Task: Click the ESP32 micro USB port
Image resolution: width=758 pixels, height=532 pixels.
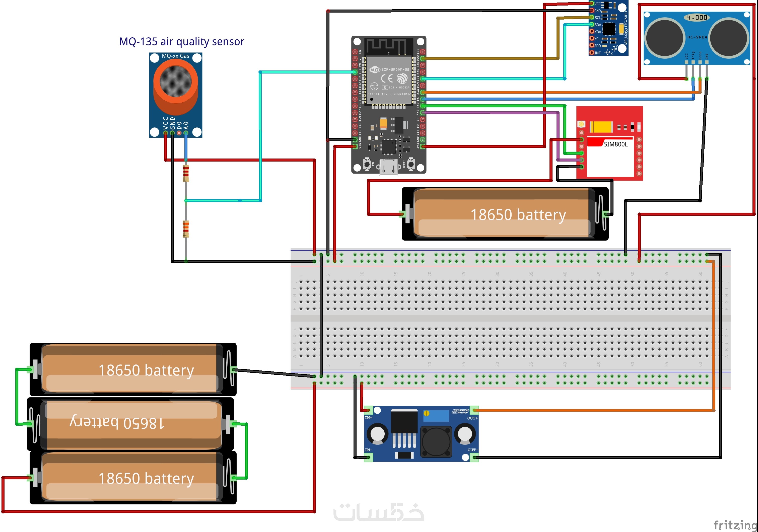Action: [x=389, y=167]
